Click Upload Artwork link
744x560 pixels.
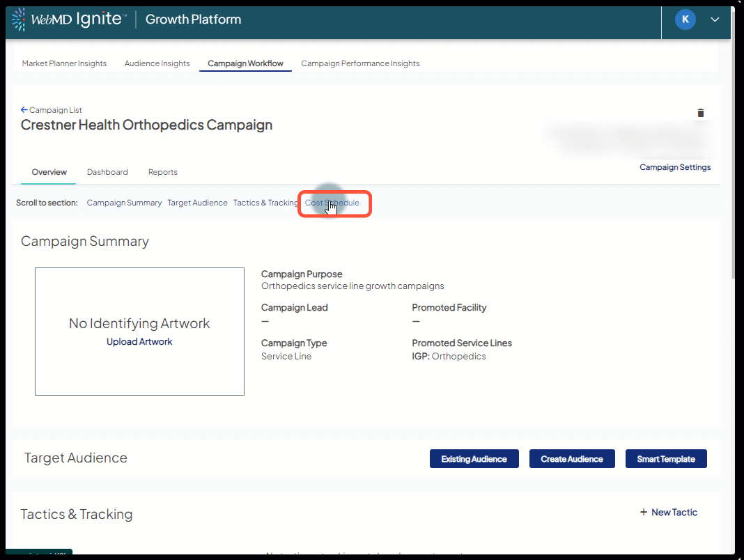click(x=139, y=342)
